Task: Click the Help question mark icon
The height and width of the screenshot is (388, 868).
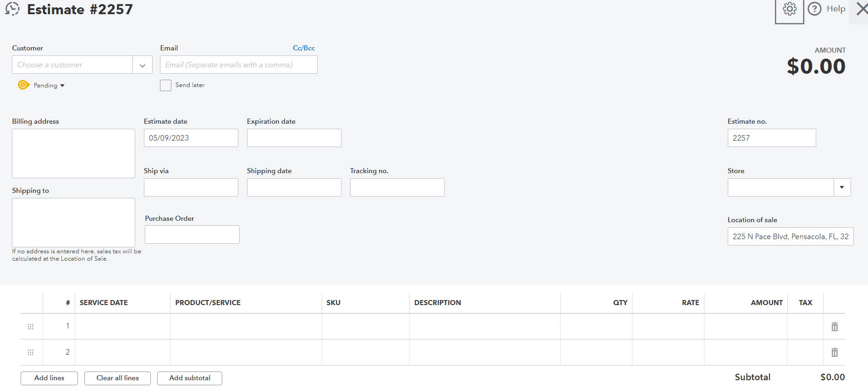Action: coord(814,9)
